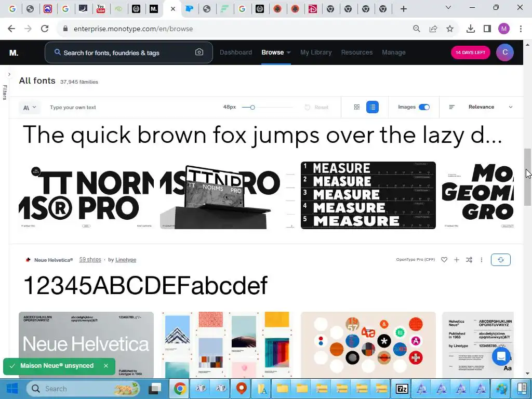Select the list view icon
532x399 pixels.
(372, 107)
